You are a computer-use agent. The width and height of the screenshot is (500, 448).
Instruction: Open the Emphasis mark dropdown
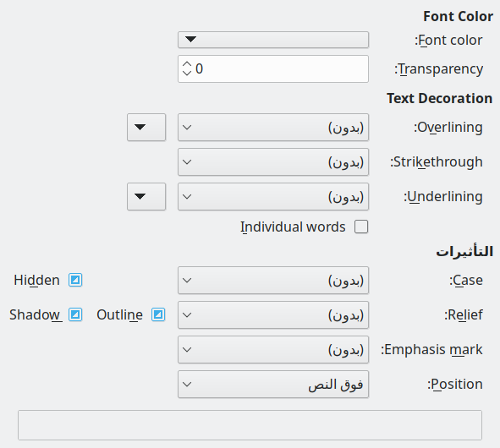(x=273, y=350)
